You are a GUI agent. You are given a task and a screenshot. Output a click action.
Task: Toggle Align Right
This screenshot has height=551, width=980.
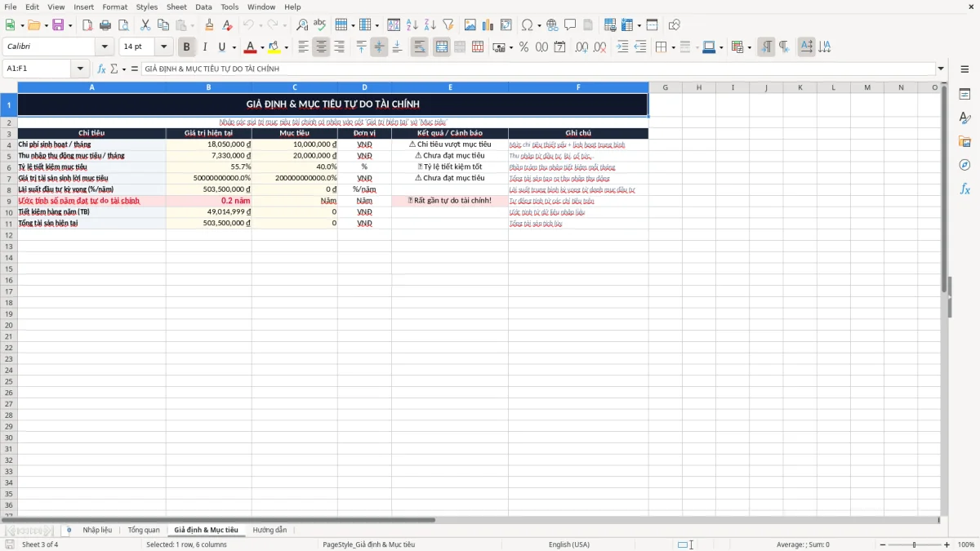tap(339, 47)
